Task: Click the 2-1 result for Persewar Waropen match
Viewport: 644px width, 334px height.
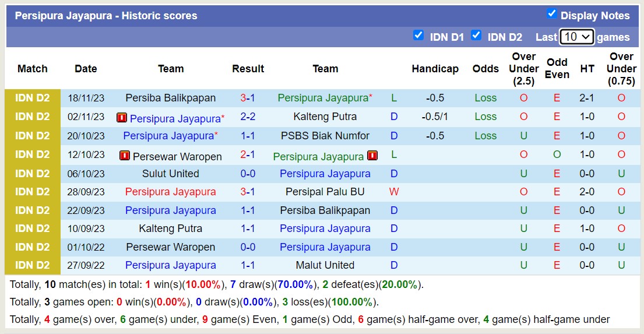Action: [x=248, y=155]
